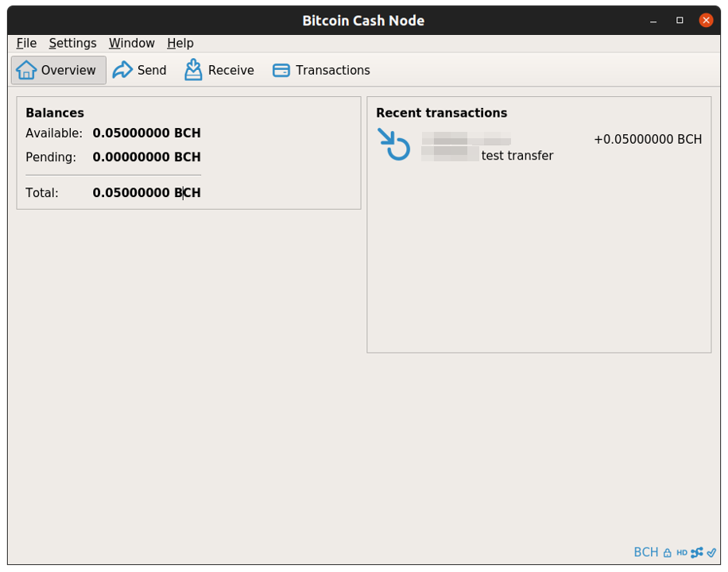The image size is (728, 572).
Task: Click the sync checkmark status icon
Action: point(711,552)
